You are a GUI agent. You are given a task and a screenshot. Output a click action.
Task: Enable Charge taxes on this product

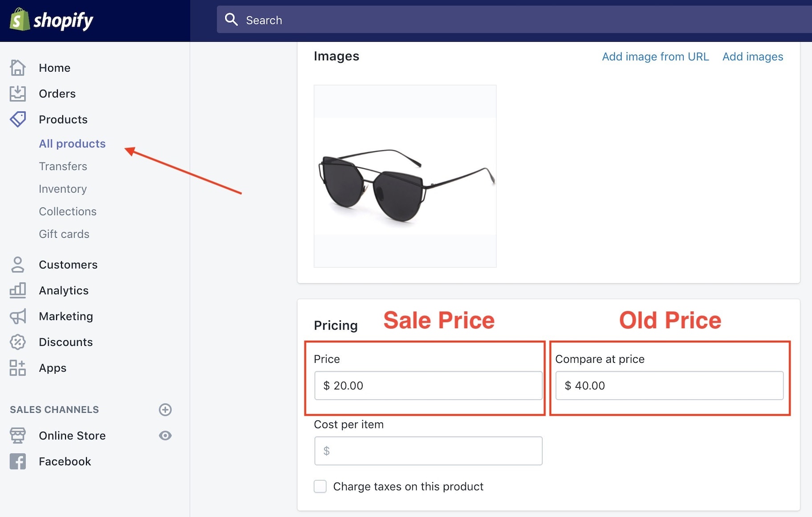pos(320,486)
